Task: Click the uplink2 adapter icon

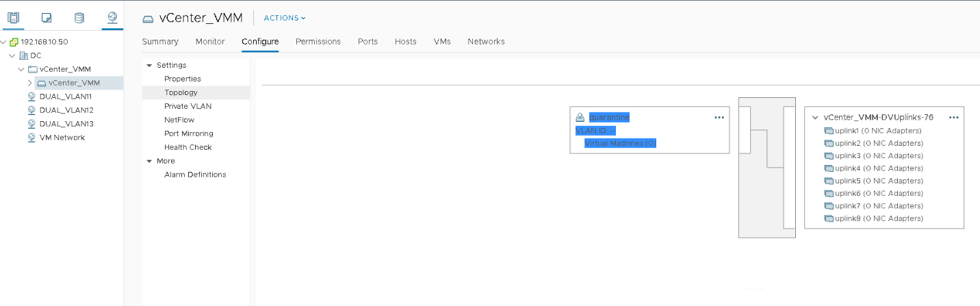Action: (x=829, y=143)
